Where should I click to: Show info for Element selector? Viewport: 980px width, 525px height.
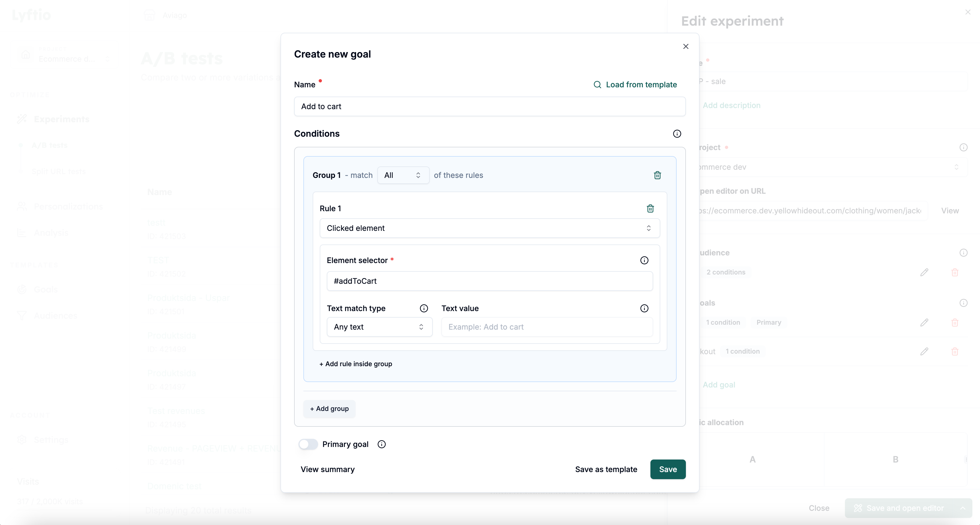pos(644,261)
